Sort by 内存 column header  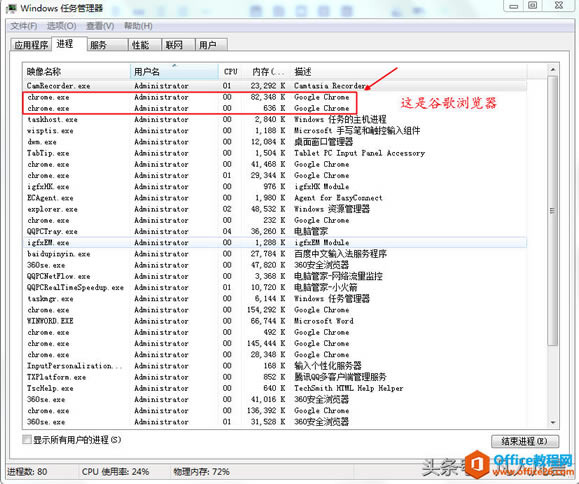pos(267,72)
